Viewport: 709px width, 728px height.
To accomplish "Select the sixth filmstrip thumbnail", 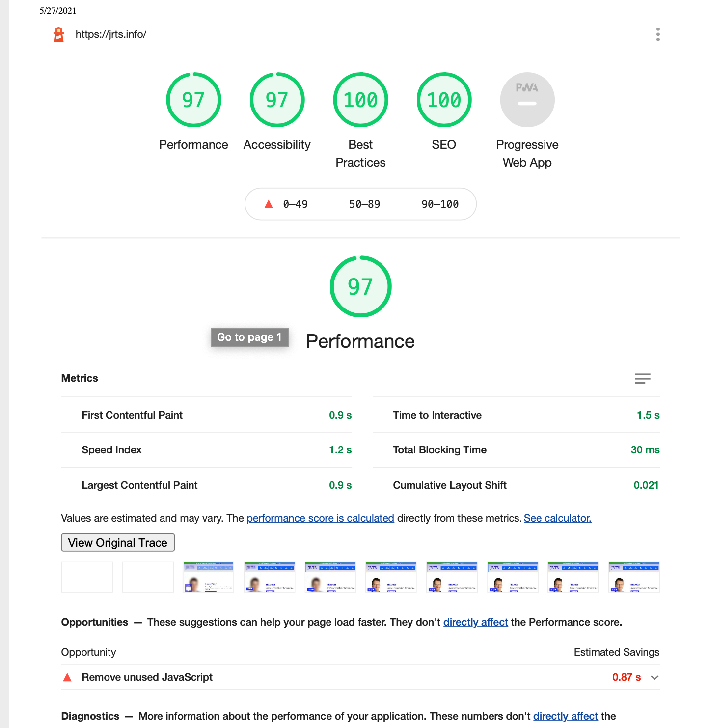I will coord(391,577).
